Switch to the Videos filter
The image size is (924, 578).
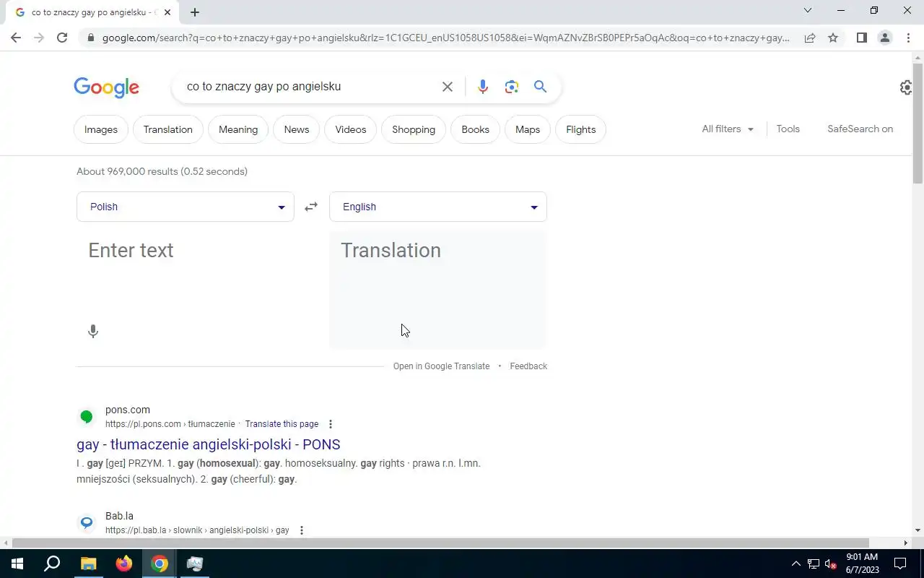click(351, 129)
